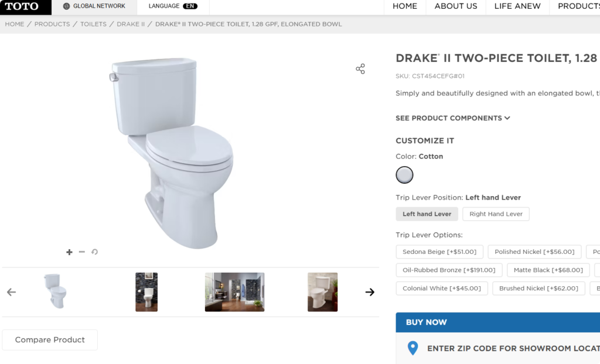Open the About Us menu item

click(x=456, y=6)
